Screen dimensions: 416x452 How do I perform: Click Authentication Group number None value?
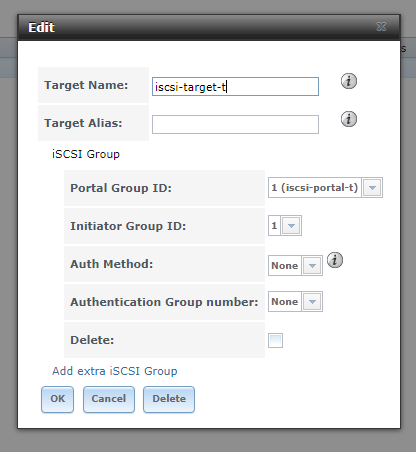pyautogui.click(x=285, y=302)
